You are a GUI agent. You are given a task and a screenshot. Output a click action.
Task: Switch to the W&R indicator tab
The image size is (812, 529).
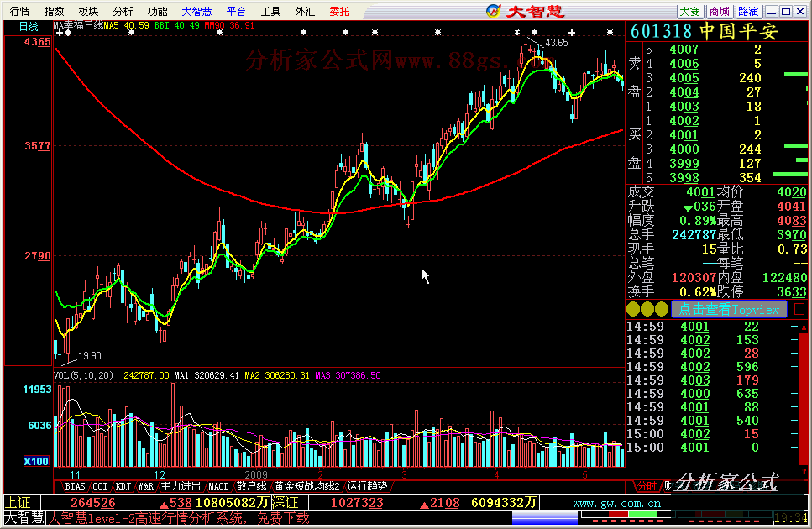point(145,486)
